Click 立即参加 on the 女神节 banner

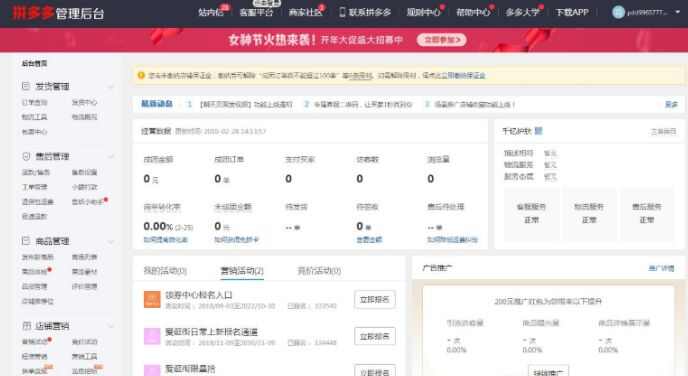tap(442, 40)
